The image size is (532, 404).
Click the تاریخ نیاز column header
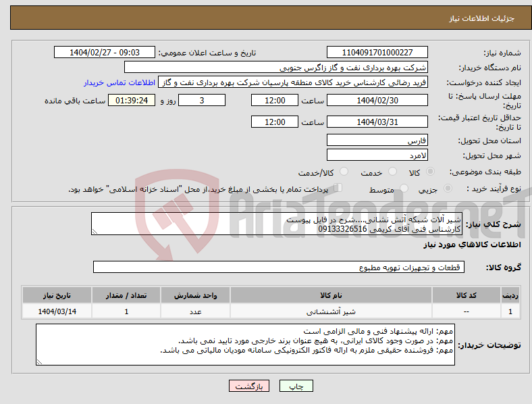(x=57, y=295)
